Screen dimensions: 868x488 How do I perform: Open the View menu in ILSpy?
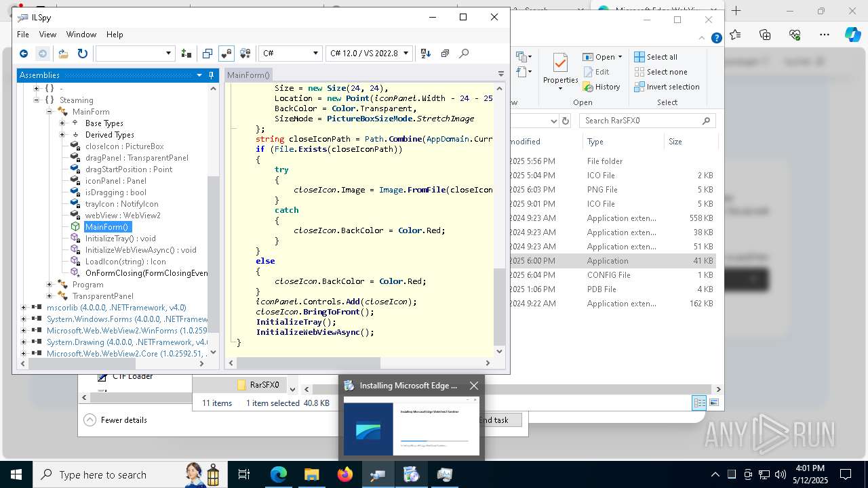coord(47,34)
